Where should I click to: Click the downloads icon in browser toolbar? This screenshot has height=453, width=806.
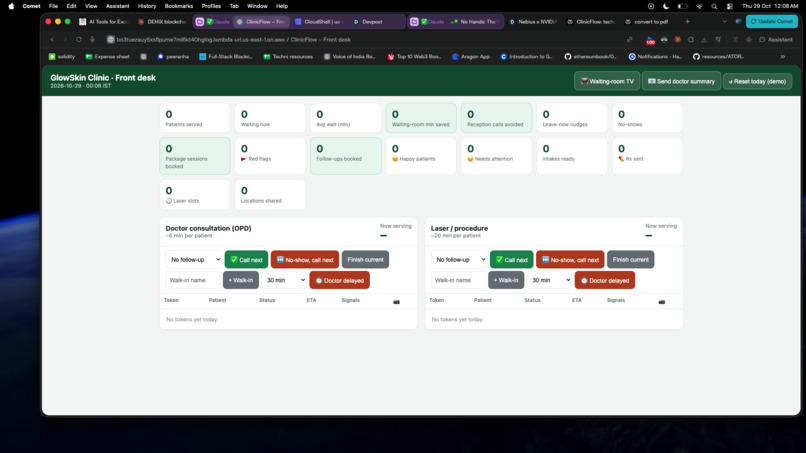pos(704,40)
